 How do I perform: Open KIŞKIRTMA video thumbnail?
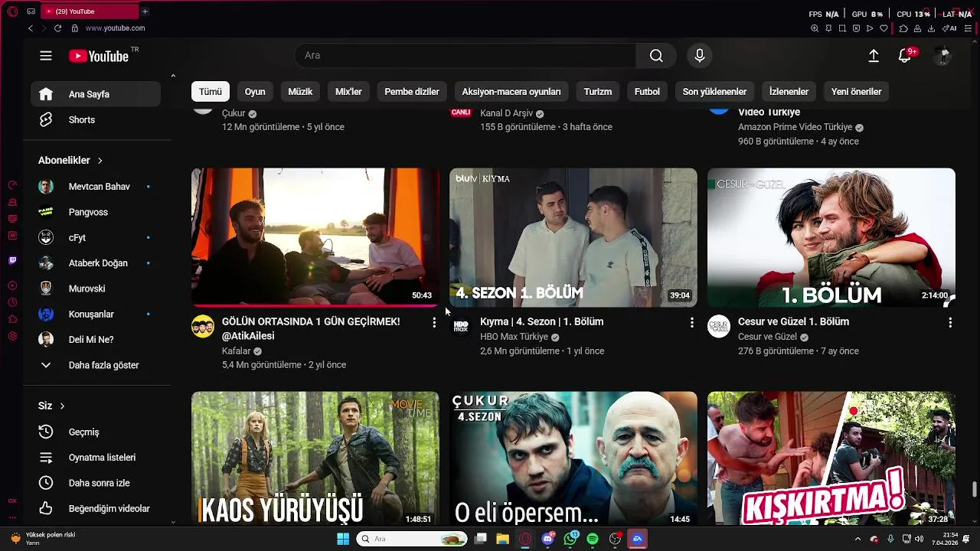(831, 459)
